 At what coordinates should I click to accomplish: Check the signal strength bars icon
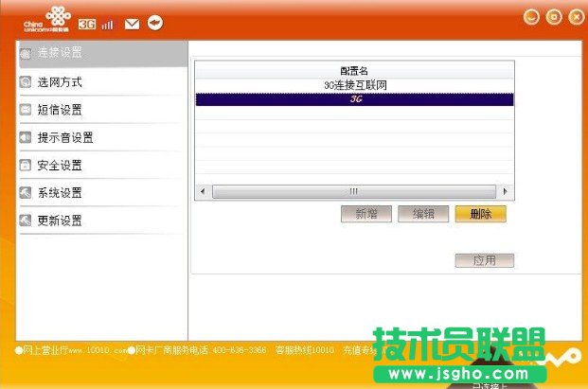pos(107,25)
